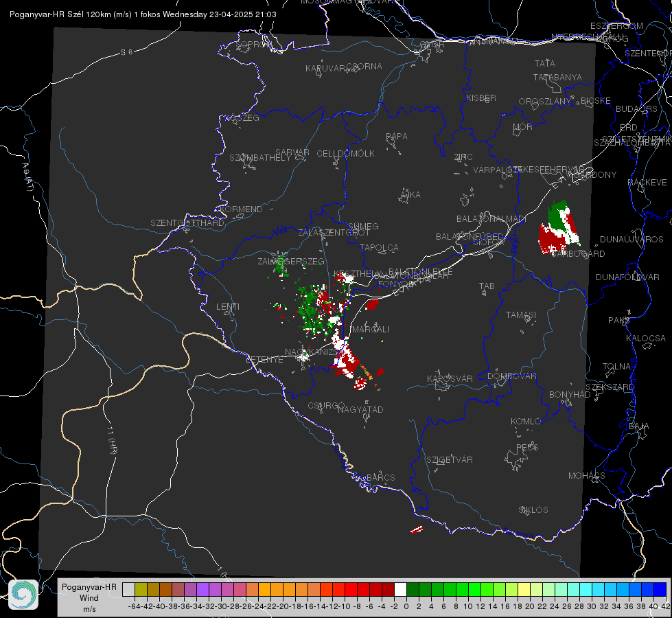Click the SÁRVÁR label
The height and width of the screenshot is (618, 672).
[x=292, y=152]
